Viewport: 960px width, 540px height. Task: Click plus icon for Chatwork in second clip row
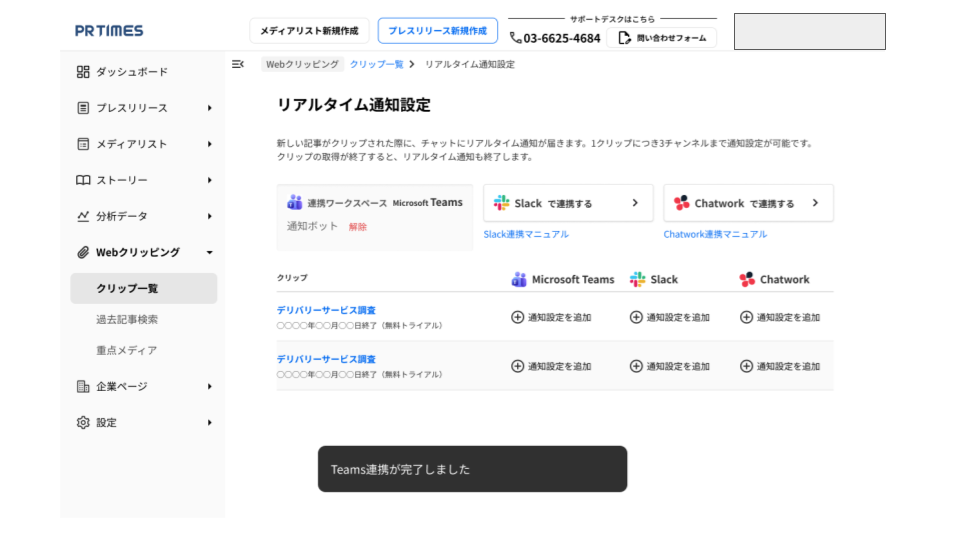[746, 366]
